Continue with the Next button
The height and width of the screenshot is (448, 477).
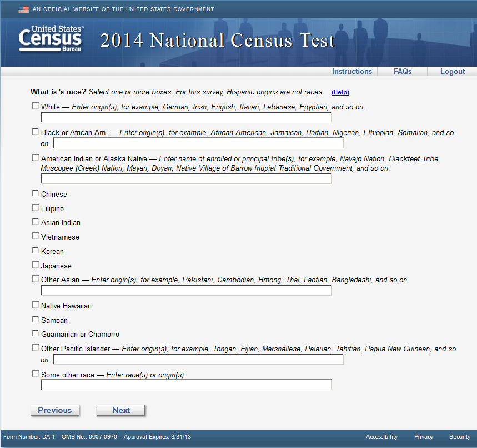(120, 410)
